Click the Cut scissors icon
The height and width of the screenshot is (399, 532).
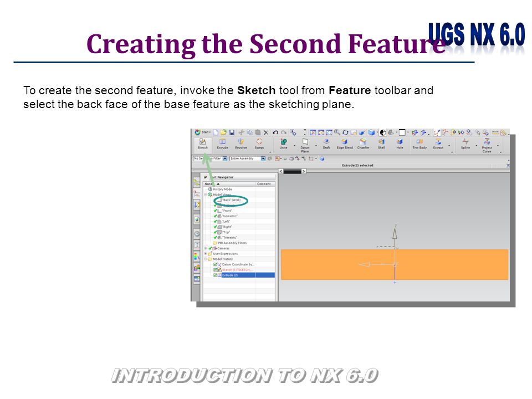tap(241, 132)
